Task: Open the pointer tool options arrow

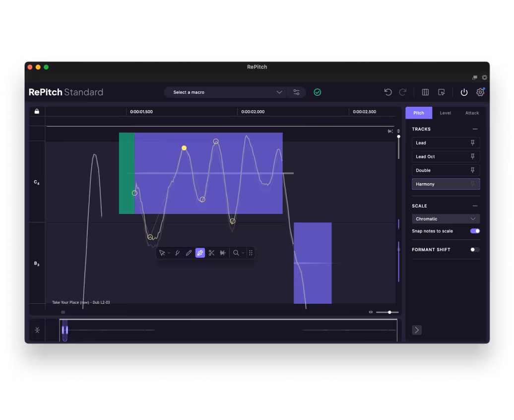Action: coord(169,253)
